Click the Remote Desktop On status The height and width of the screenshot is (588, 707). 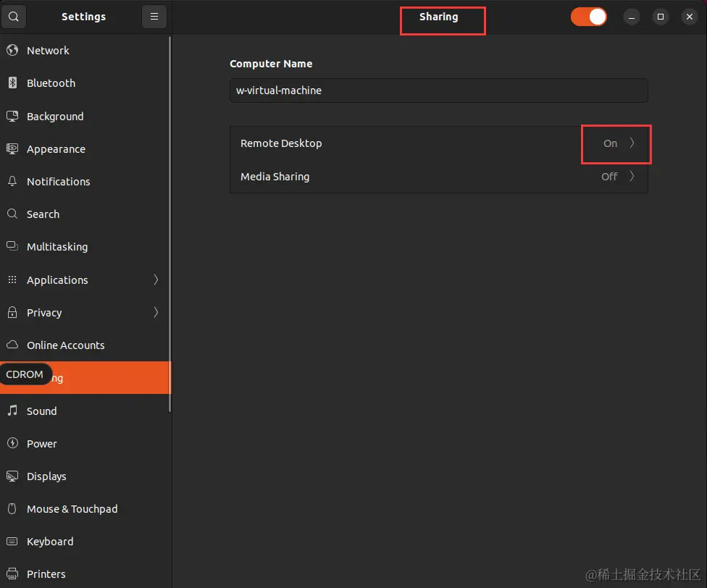(x=610, y=143)
